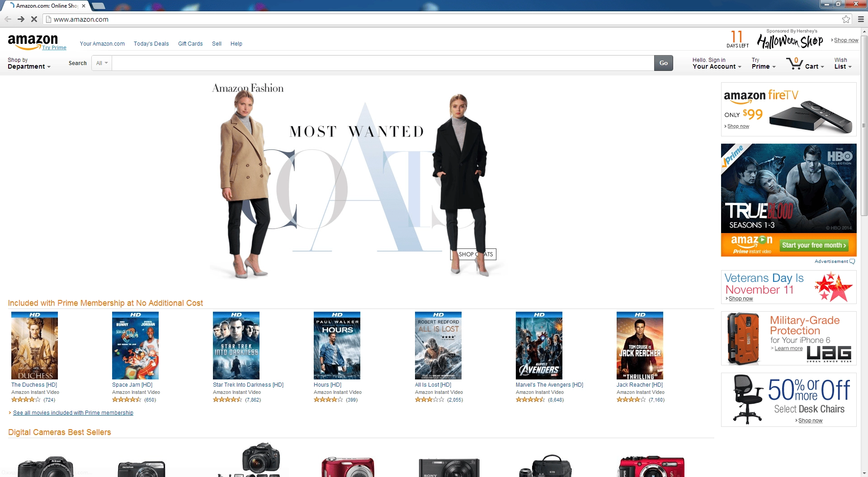Click the Space Jam movie poster
The height and width of the screenshot is (477, 868).
click(135, 346)
